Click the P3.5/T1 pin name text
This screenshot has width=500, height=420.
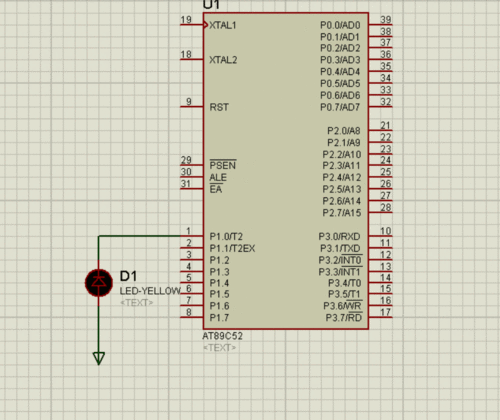click(x=344, y=294)
